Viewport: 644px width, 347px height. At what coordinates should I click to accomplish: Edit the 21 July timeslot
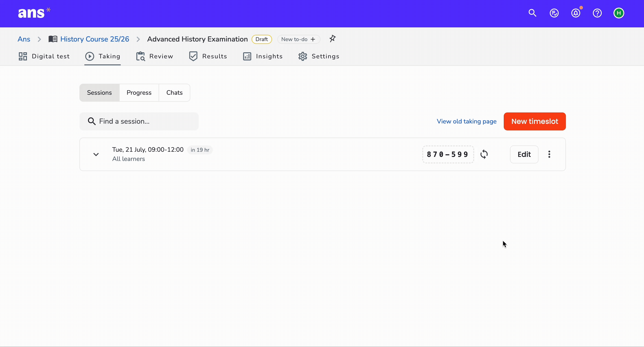tap(524, 154)
